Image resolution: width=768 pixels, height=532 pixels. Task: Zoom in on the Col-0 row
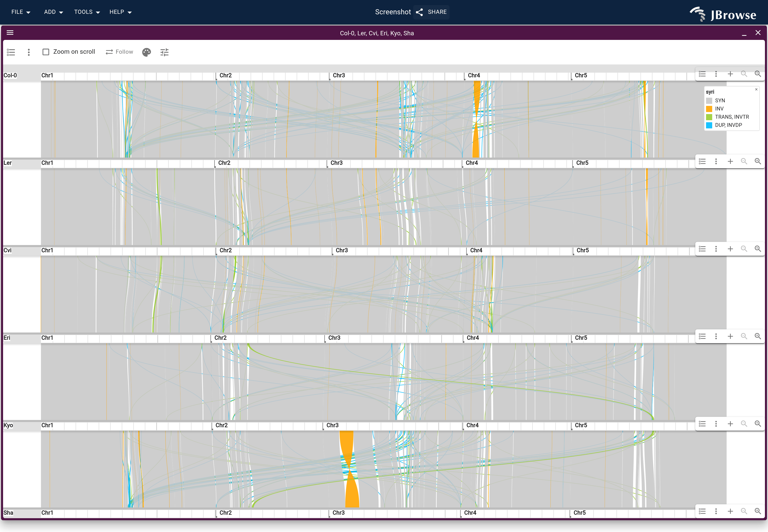[x=758, y=74]
